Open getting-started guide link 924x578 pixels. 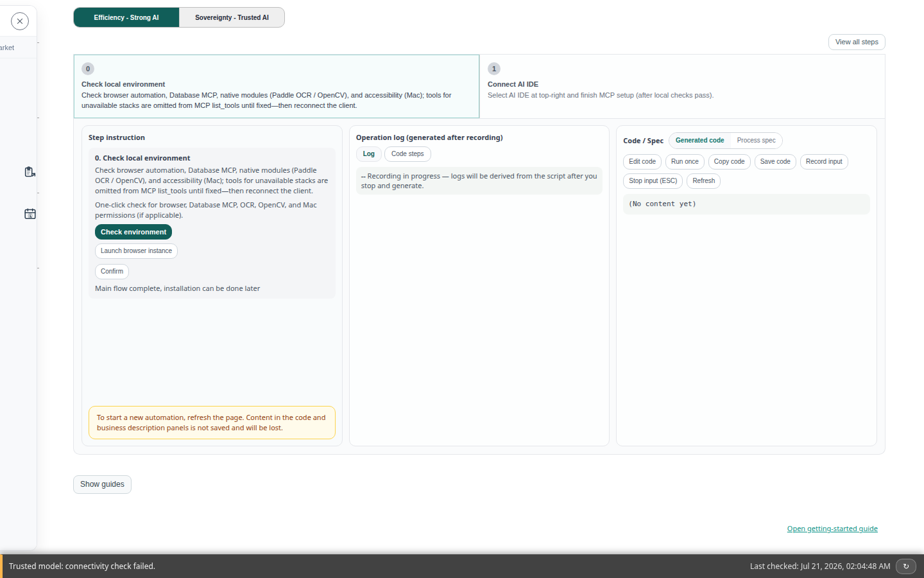[832, 529]
